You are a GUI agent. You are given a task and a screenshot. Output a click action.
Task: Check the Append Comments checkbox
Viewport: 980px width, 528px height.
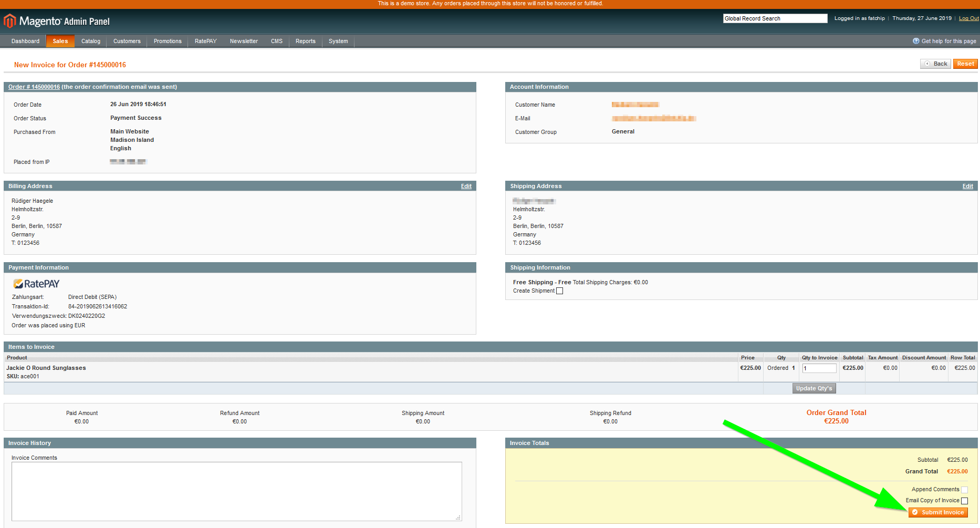pos(964,490)
